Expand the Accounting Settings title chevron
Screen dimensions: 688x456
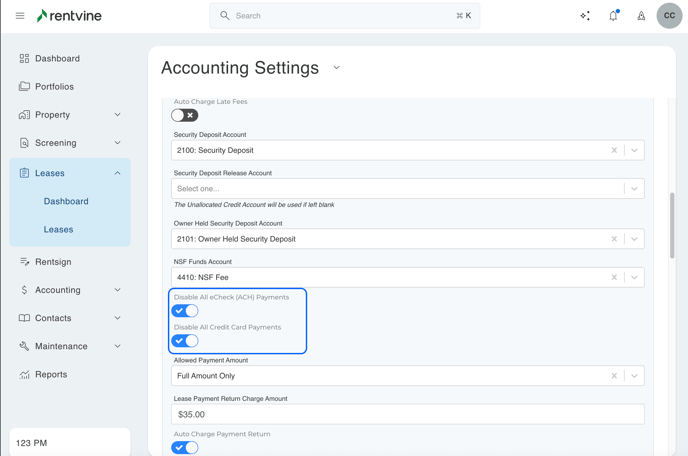[337, 68]
